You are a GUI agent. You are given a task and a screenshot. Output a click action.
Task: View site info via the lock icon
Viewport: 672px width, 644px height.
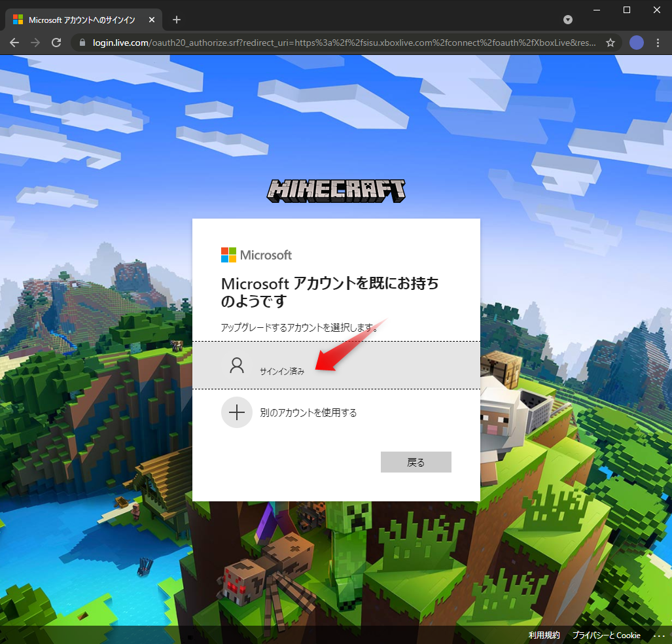[82, 43]
